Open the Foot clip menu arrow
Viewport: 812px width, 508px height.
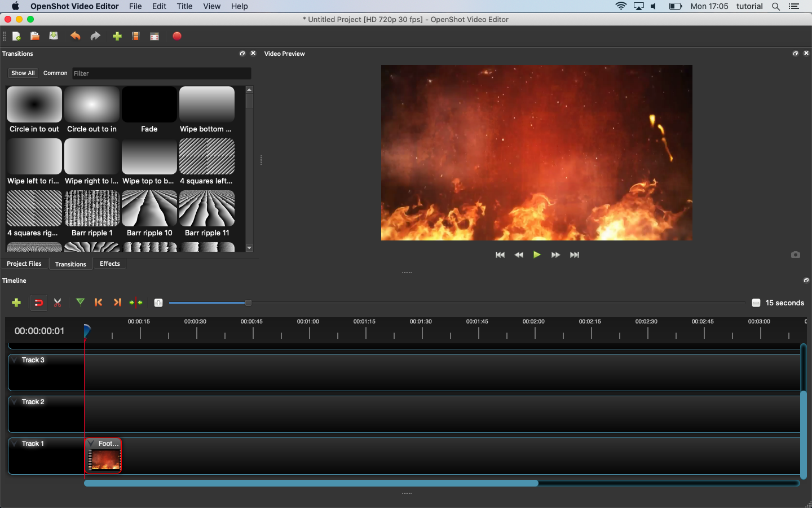click(x=91, y=444)
